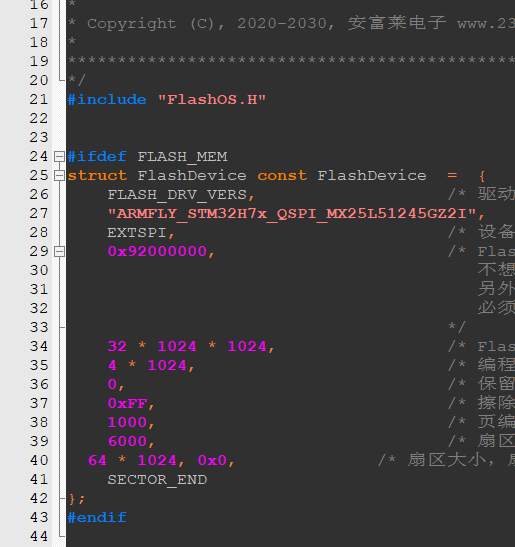Click EXTSPI on line 28
The image size is (515, 547).
click(137, 233)
